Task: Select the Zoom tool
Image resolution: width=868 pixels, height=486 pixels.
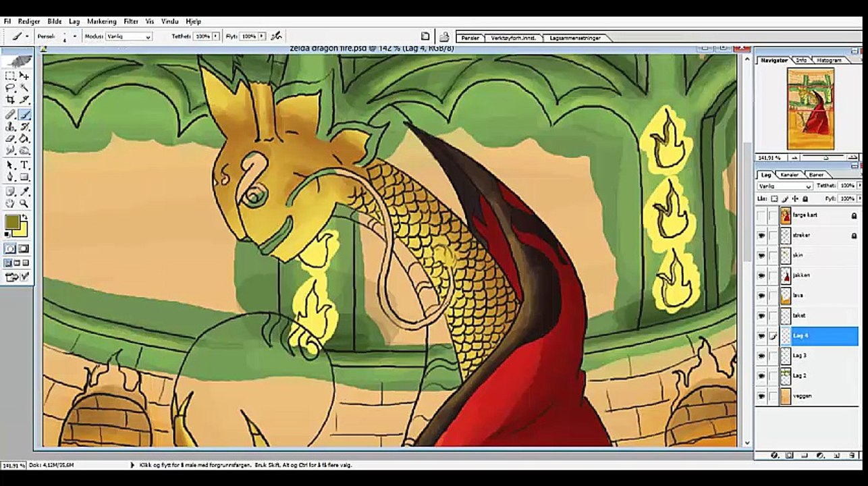Action: coord(24,203)
